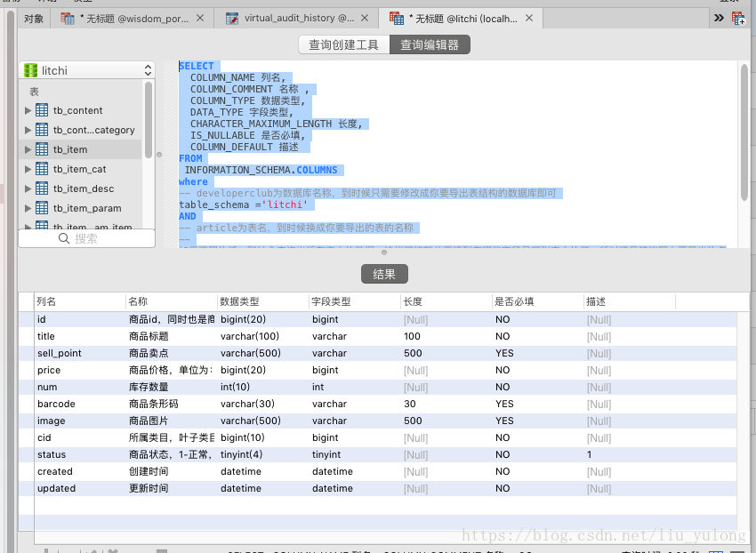The image size is (756, 553).
Task: Close the virtual_audit_history tab
Action: pos(365,19)
